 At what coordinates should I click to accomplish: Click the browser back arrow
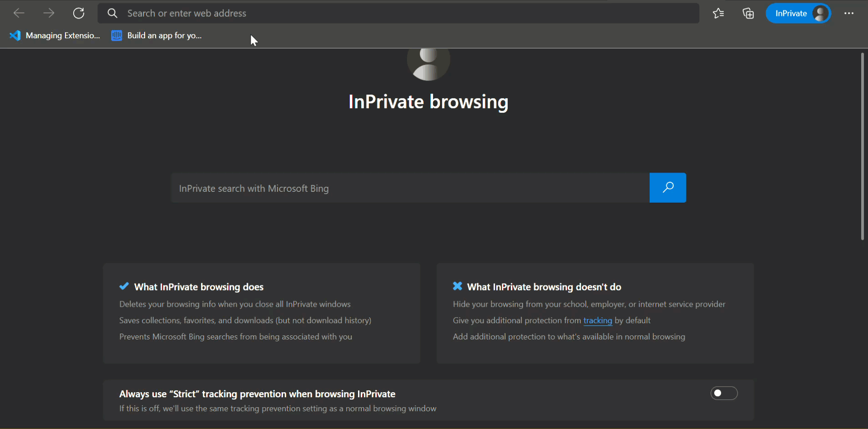tap(19, 13)
